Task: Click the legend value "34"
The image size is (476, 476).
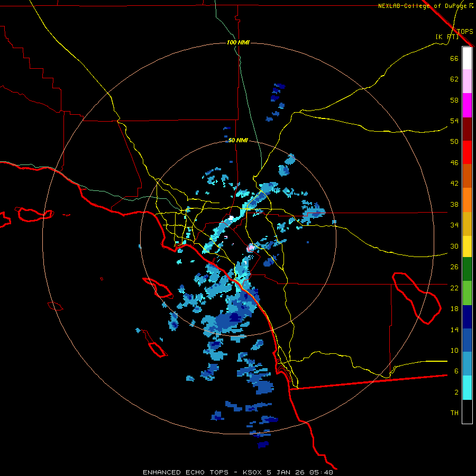Action: tap(454, 225)
